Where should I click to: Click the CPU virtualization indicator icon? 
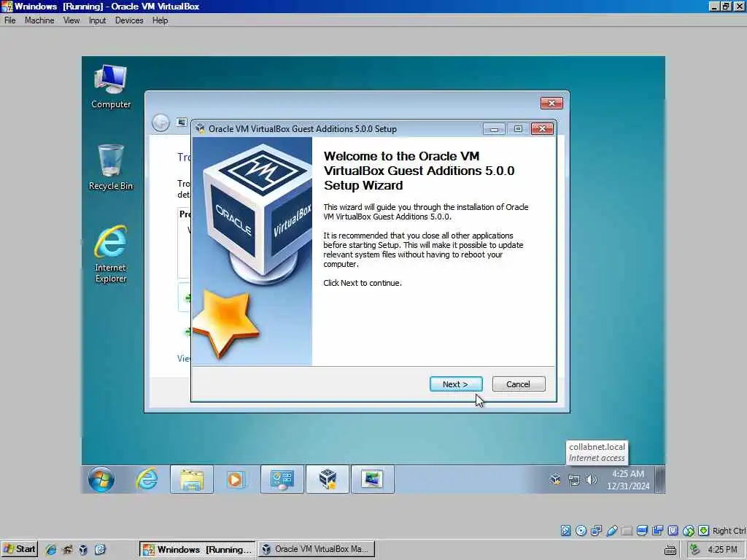pyautogui.click(x=673, y=531)
